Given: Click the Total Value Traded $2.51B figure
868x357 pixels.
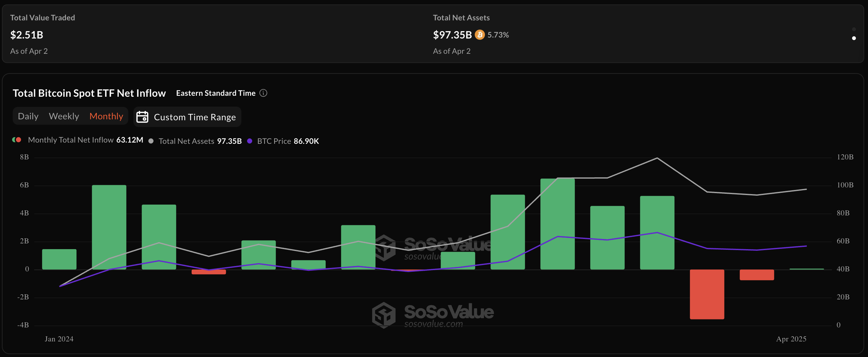Looking at the screenshot, I should (27, 35).
